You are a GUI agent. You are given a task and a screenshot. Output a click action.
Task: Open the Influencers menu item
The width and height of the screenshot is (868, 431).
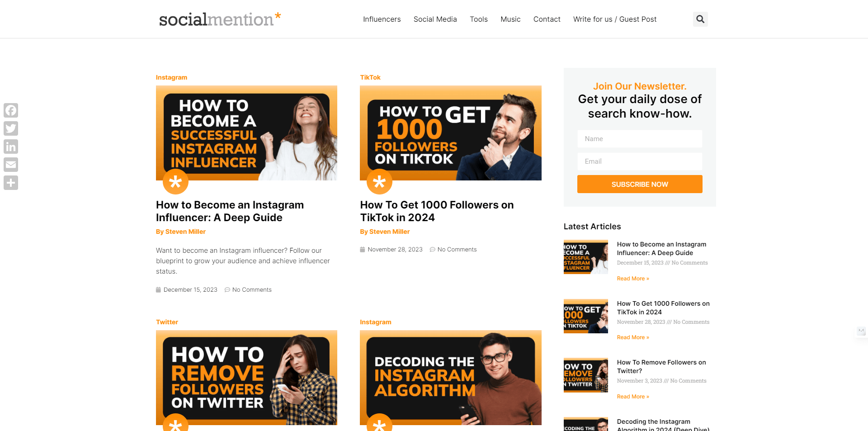382,19
